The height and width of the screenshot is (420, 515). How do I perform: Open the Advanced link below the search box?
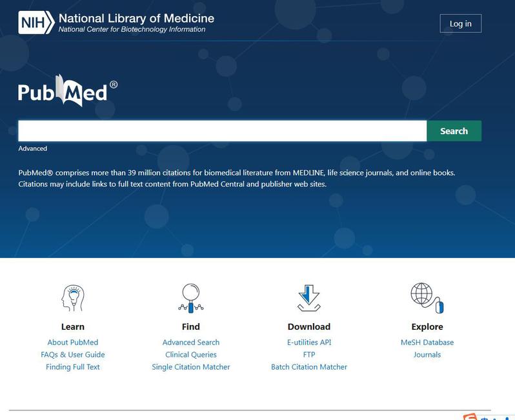[32, 148]
